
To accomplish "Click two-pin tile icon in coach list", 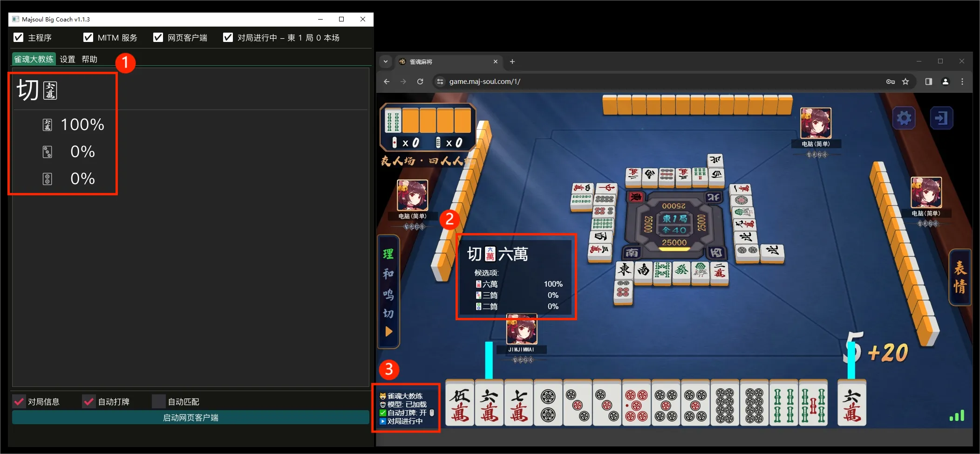I will (x=48, y=179).
